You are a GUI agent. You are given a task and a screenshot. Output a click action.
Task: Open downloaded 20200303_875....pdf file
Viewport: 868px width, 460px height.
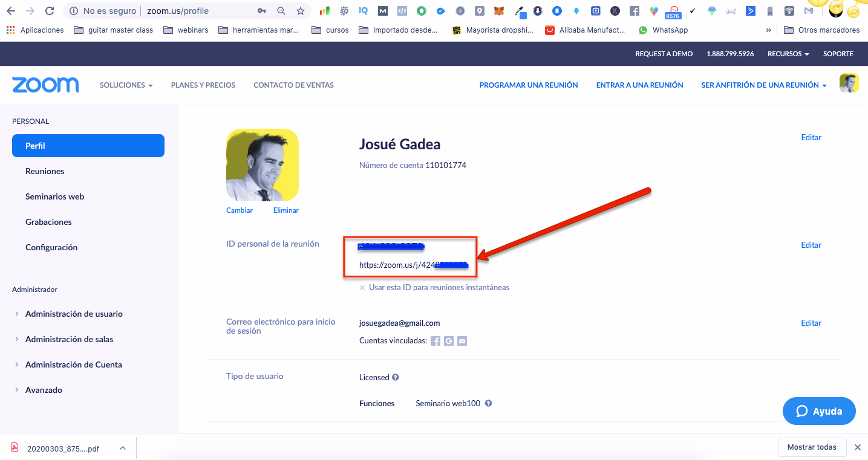64,449
